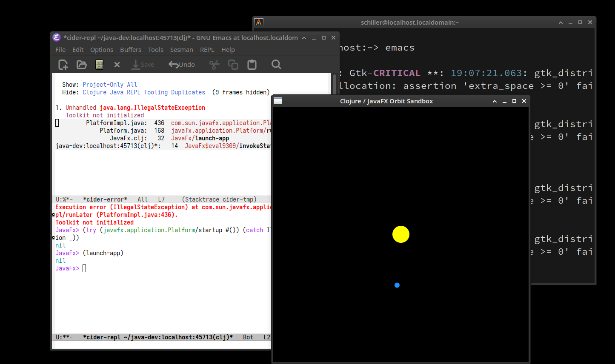The image size is (615, 364).
Task: Click the 'Toolkit not initialized' red REPL message
Action: click(94, 222)
